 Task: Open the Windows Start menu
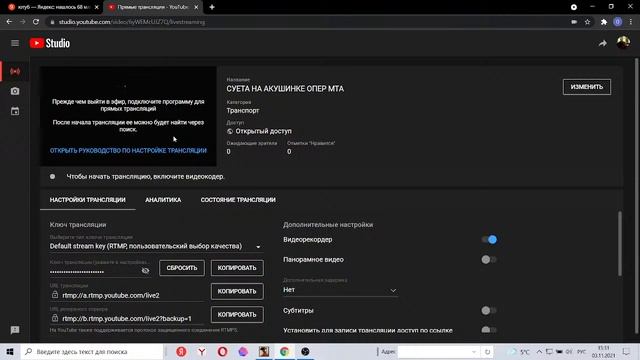point(10,351)
